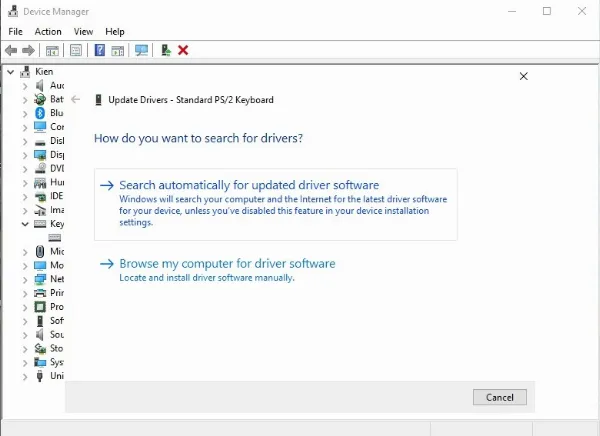Expand the Human Interface Devices category
600x436 pixels.
click(x=25, y=183)
